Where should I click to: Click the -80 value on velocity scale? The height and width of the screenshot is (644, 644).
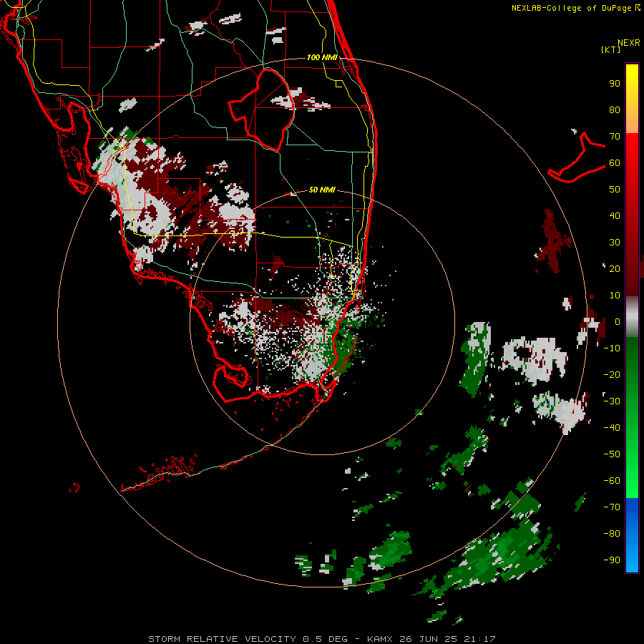click(612, 534)
